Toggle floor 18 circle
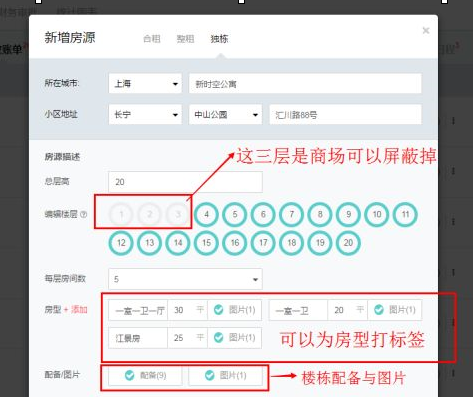The image size is (473, 397). tap(292, 243)
